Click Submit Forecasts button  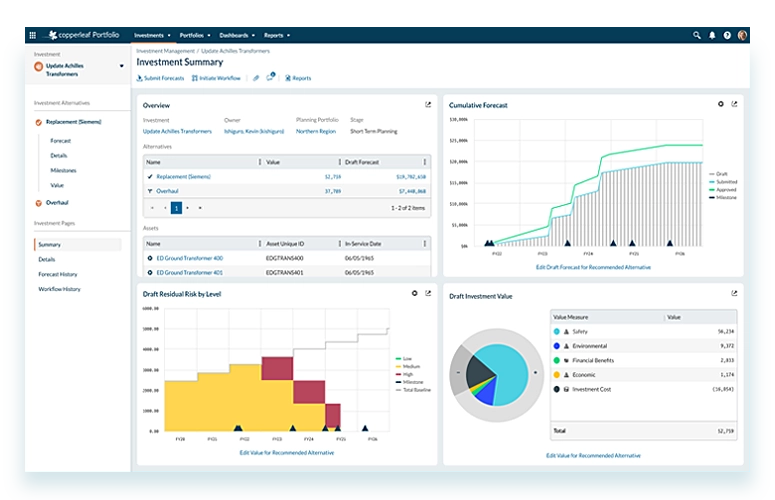pos(160,78)
